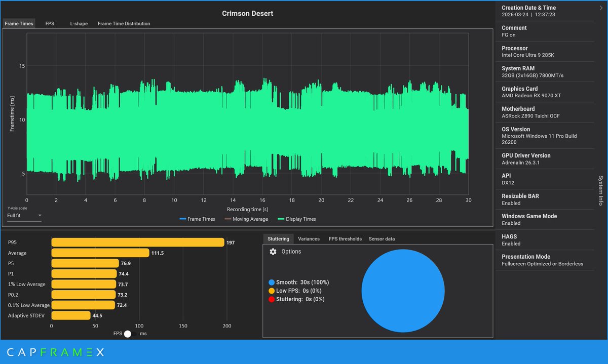The height and width of the screenshot is (364, 608).
Task: Click the Enabled value under Resizable BAR
Action: [x=511, y=203]
